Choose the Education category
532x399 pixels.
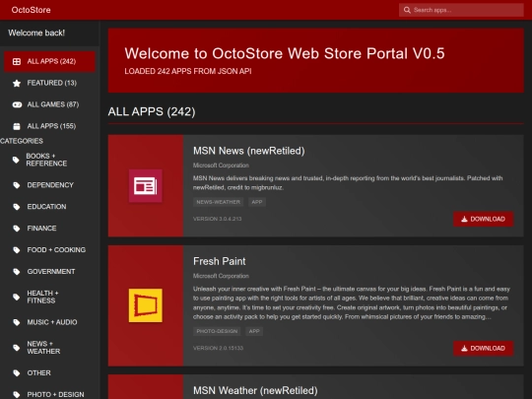click(x=49, y=207)
